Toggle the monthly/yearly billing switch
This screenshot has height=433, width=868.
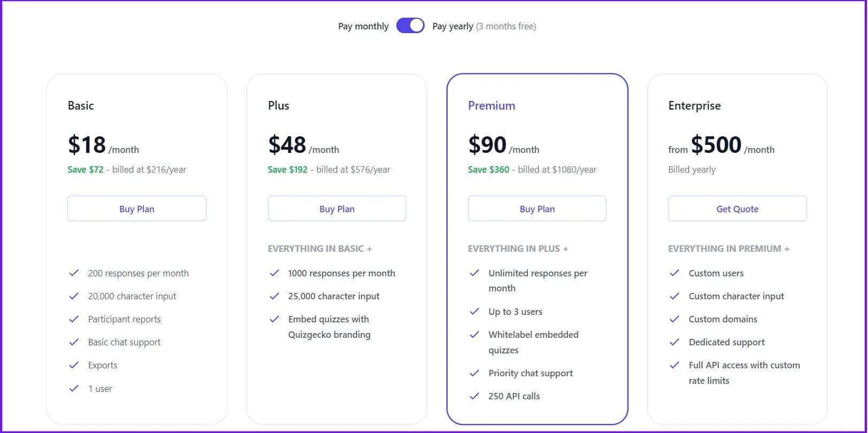coord(410,26)
